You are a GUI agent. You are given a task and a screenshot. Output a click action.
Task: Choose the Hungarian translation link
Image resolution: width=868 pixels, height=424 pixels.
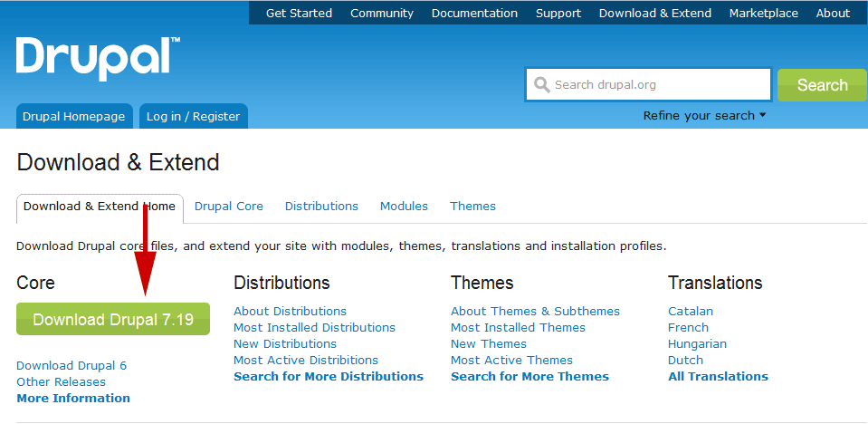point(698,343)
